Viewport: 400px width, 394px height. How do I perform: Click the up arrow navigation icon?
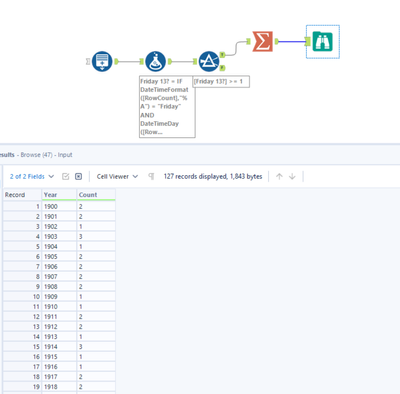point(279,176)
